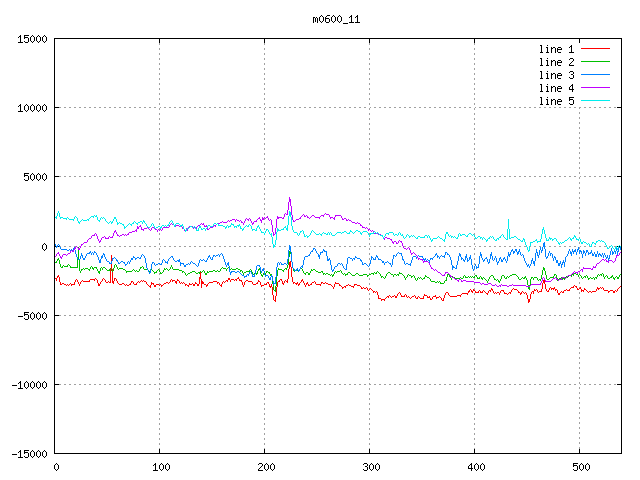Screen dimensions: 640x480
Task: Click the x-axis label 500
Action: click(581, 467)
